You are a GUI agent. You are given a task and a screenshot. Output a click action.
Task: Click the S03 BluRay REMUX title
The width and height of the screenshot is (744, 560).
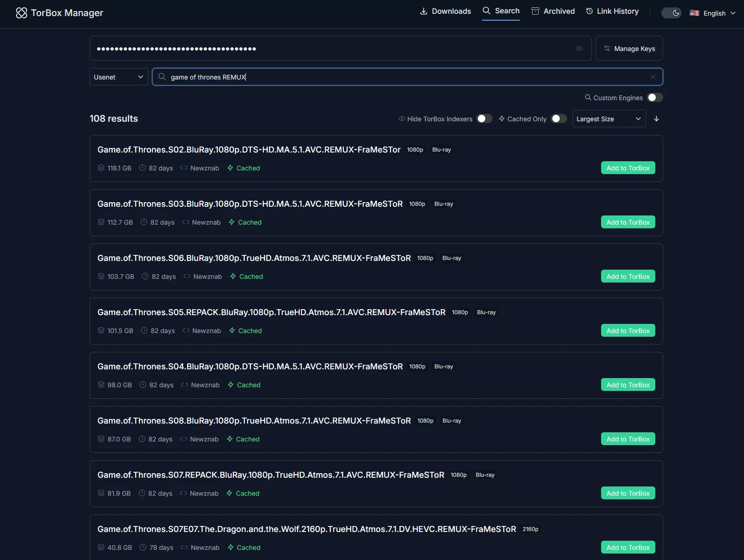click(250, 204)
